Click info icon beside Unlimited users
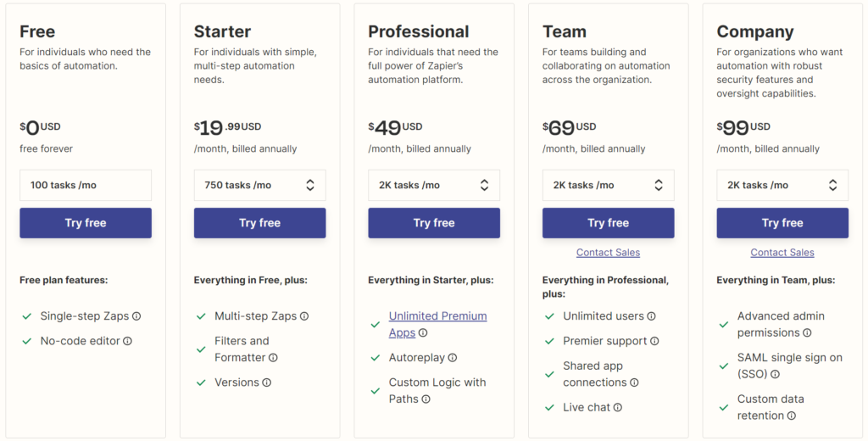Image resolution: width=868 pixels, height=441 pixels. coord(652,316)
